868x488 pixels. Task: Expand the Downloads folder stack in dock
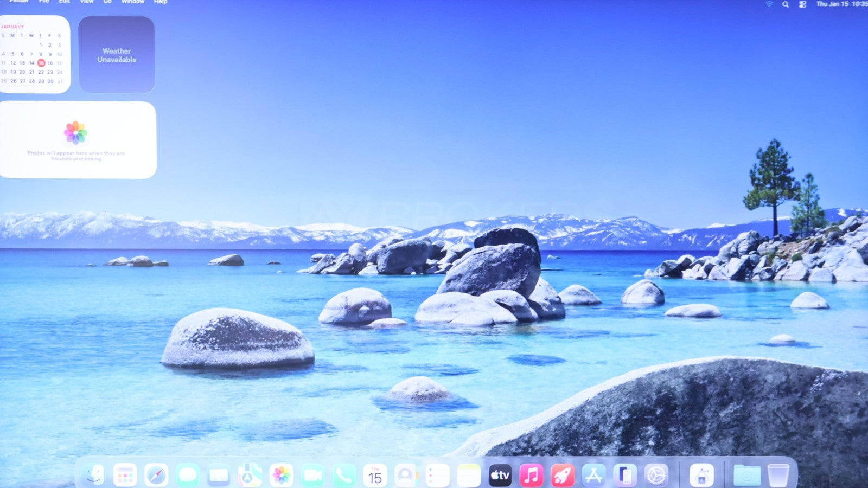click(x=746, y=476)
